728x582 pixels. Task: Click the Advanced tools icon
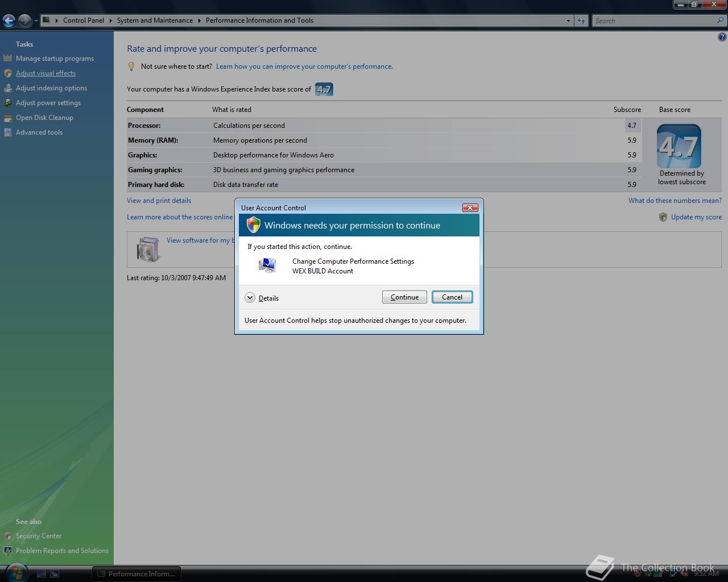tap(7, 132)
